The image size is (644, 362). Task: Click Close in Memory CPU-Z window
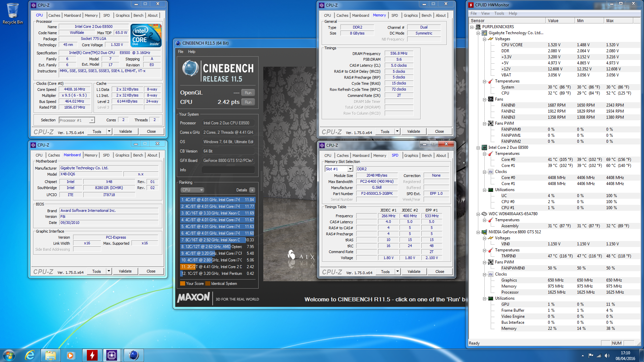click(439, 131)
